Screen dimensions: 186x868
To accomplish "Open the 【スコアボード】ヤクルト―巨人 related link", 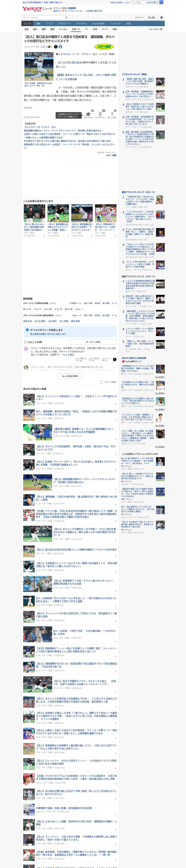I will pyautogui.click(x=40, y=127).
